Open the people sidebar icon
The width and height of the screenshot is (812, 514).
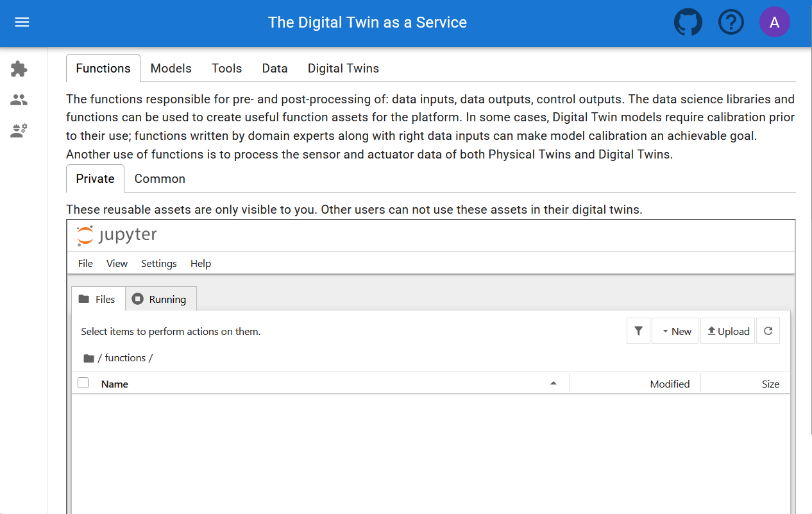pyautogui.click(x=19, y=100)
